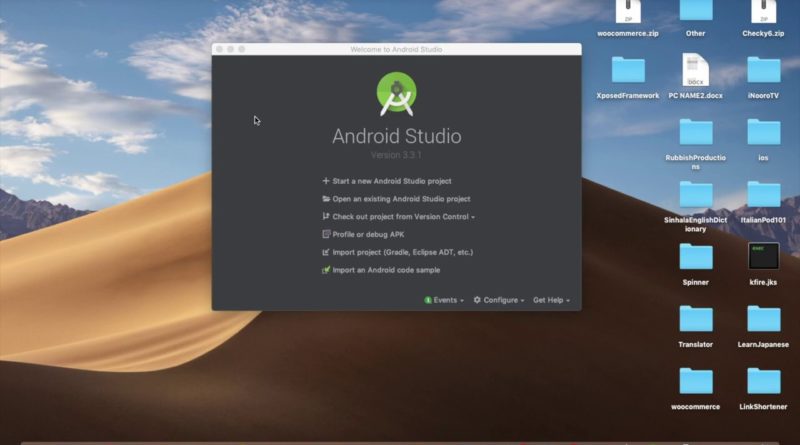Click the Android Studio logo

(x=396, y=94)
